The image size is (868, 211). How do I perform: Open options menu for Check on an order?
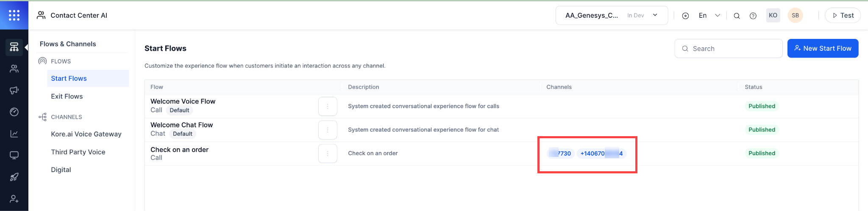click(327, 153)
